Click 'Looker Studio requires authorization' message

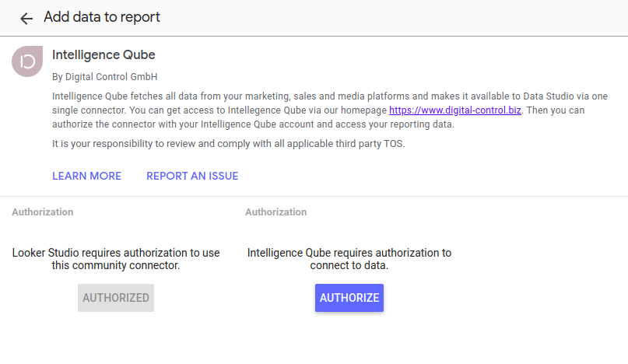116,259
